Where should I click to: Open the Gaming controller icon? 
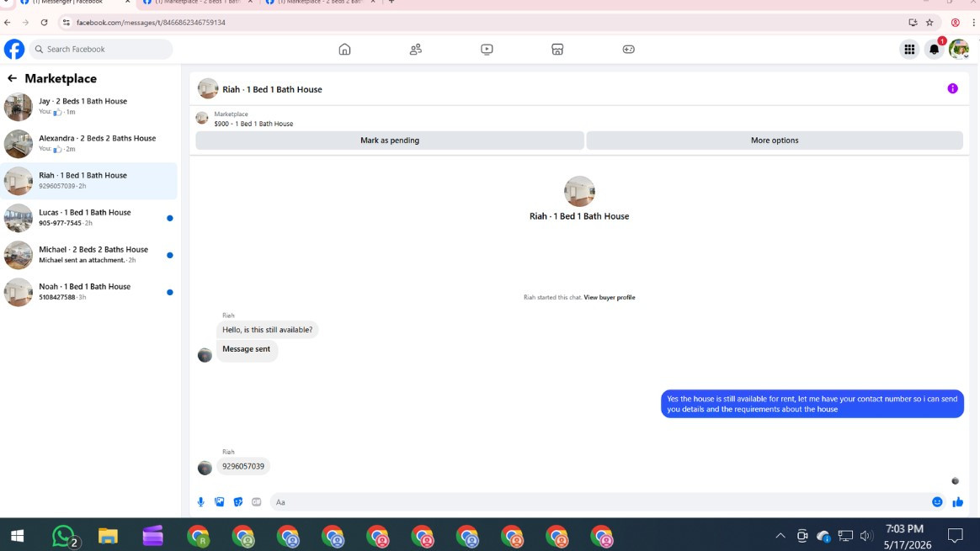coord(629,50)
